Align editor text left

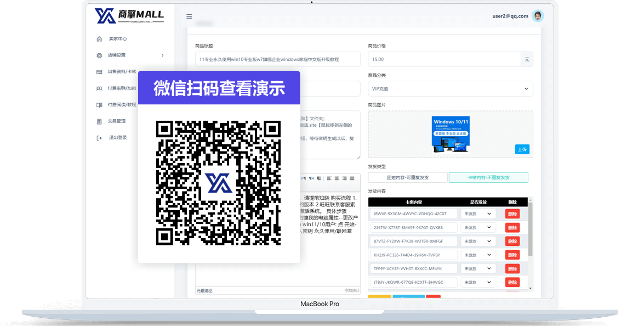point(329,178)
